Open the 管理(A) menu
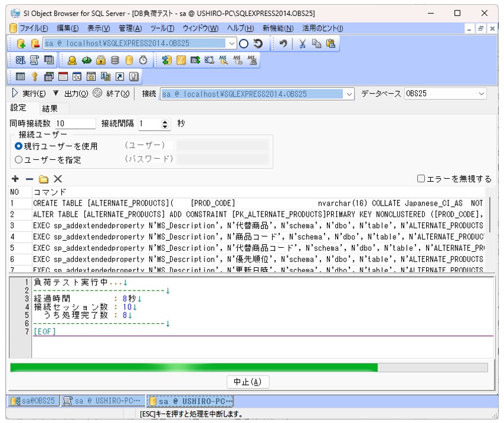Viewport: 504px width, 423px height. coord(130,29)
